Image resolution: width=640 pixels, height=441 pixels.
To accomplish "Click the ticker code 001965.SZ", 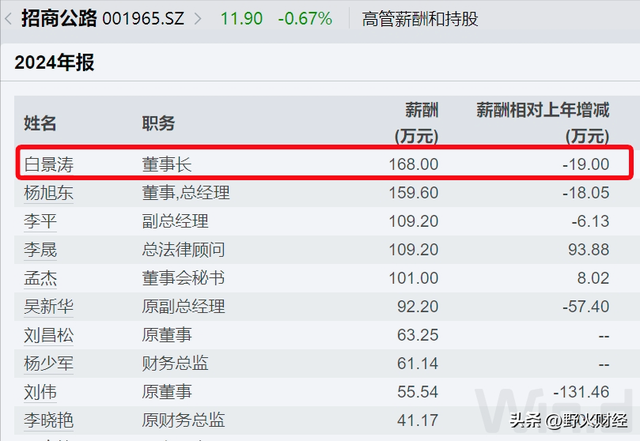I will 143,19.
